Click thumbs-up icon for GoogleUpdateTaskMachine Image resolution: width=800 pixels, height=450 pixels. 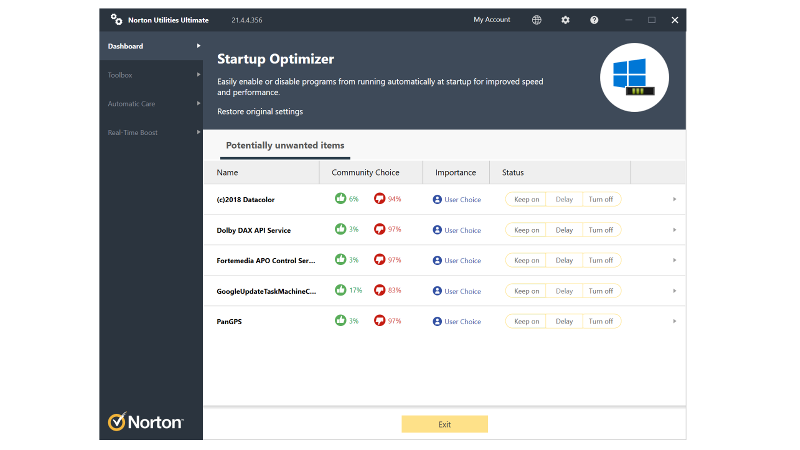tap(340, 290)
